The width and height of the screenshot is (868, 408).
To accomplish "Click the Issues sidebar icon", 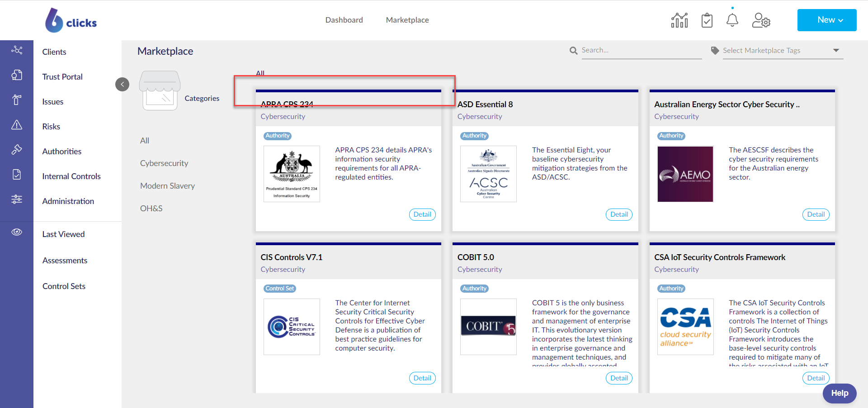I will coord(17,100).
